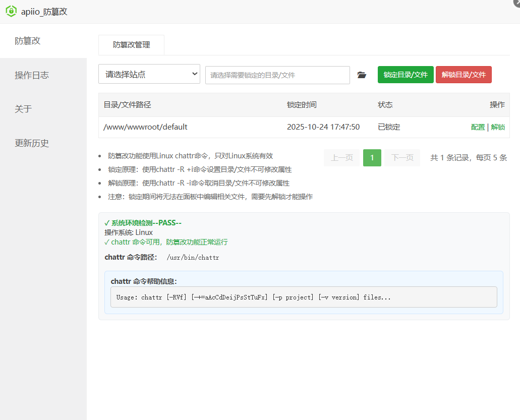Click the red 解锁目录/文件 button
The image size is (520, 420).
[463, 74]
